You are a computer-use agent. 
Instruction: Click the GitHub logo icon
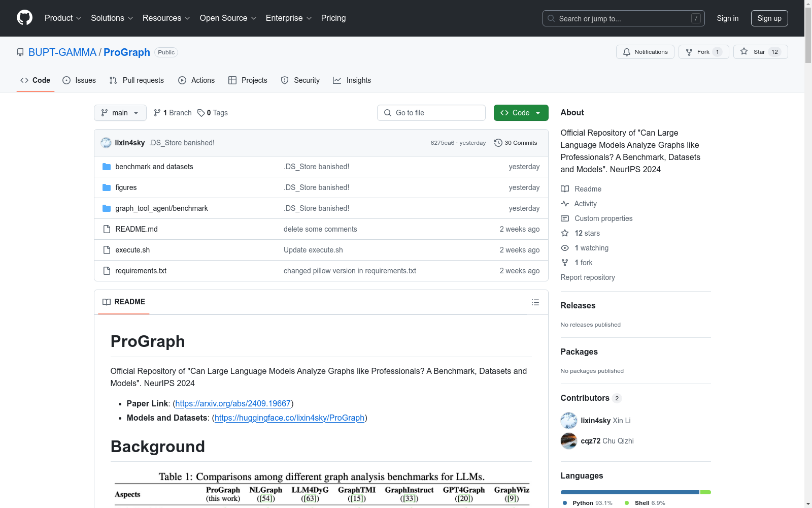(x=24, y=18)
